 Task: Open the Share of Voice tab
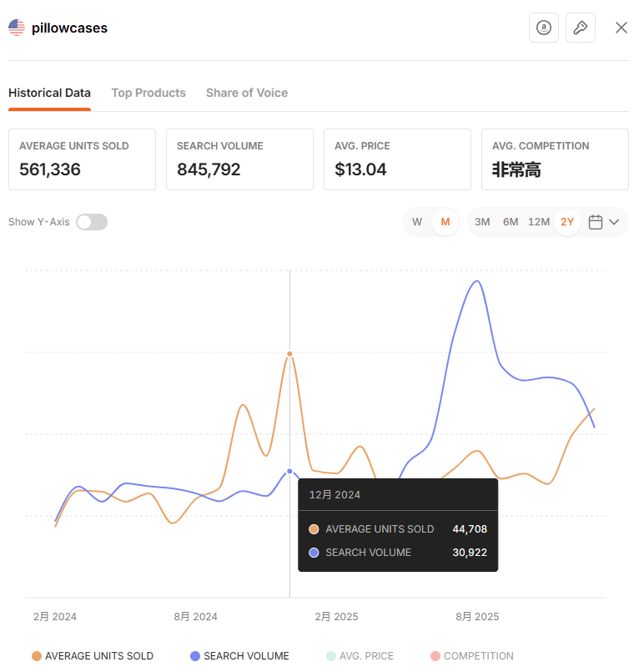[247, 93]
